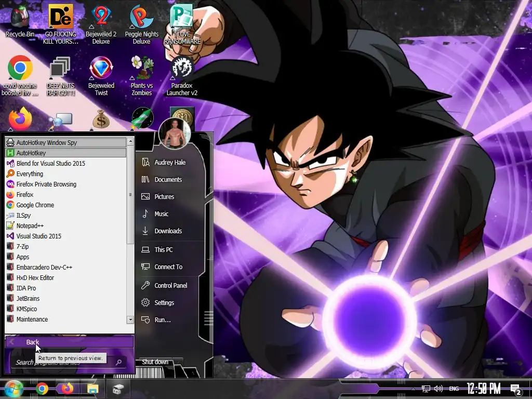Open the Action Center notifications icon
This screenshot has width=532, height=399.
pyautogui.click(x=516, y=389)
